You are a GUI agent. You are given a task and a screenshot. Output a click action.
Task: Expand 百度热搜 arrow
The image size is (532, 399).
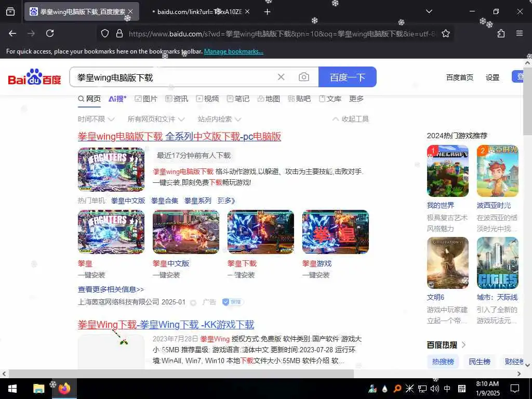pyautogui.click(x=464, y=345)
